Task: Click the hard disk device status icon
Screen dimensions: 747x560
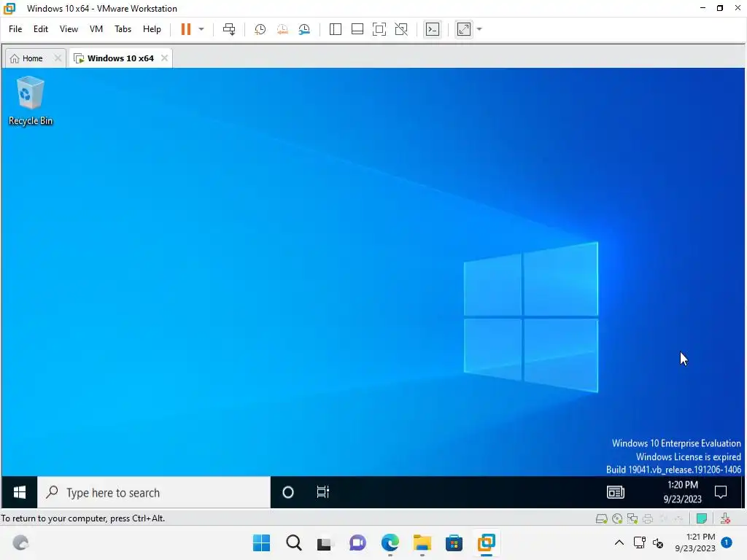Action: pyautogui.click(x=602, y=518)
